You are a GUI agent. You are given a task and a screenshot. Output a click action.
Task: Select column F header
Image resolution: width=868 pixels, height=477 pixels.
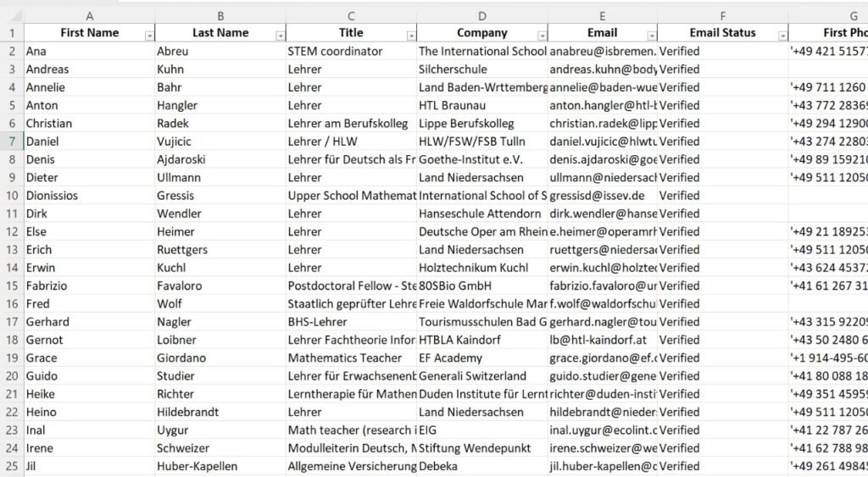pyautogui.click(x=722, y=15)
